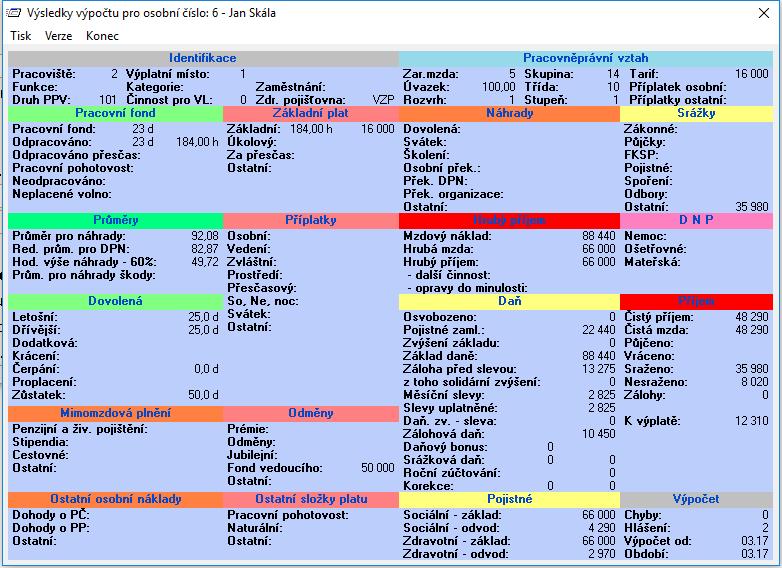Image resolution: width=782 pixels, height=568 pixels.
Task: Click the Pojistné section header
Action: point(509,499)
